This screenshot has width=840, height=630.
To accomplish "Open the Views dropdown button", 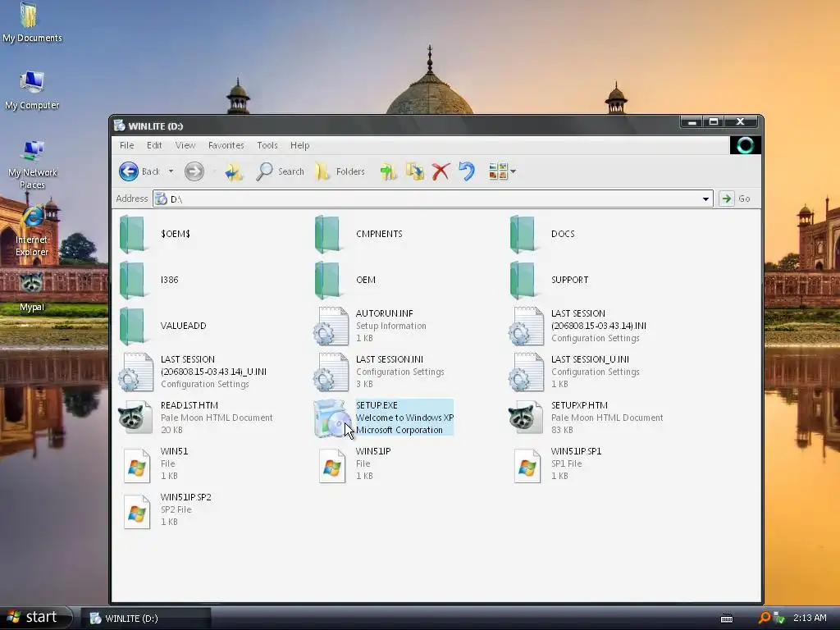I will click(x=502, y=171).
